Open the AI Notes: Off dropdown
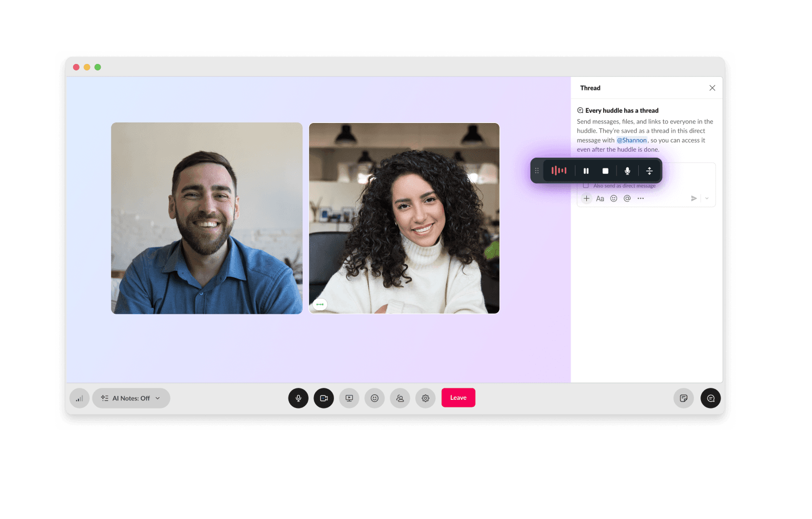The height and width of the screenshot is (519, 812). (x=132, y=398)
